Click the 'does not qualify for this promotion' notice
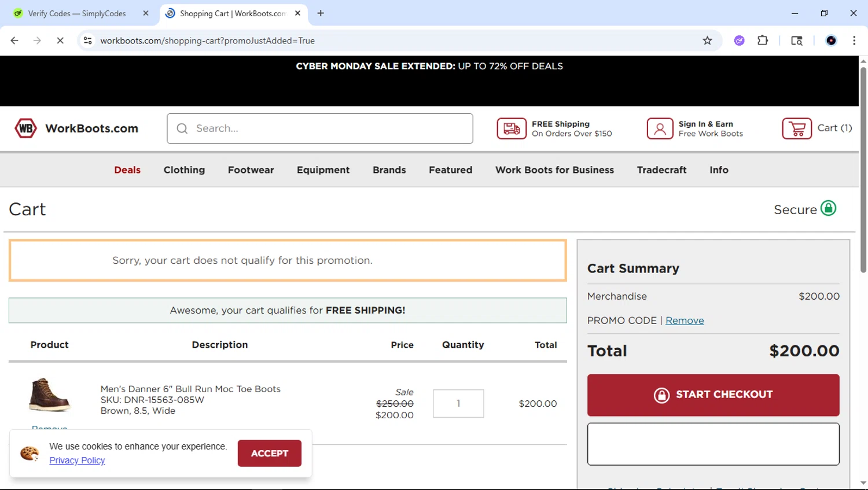 point(288,260)
